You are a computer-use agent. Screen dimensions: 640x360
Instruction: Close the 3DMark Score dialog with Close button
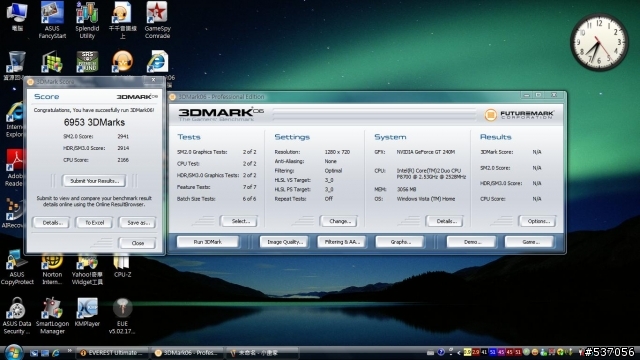point(138,243)
